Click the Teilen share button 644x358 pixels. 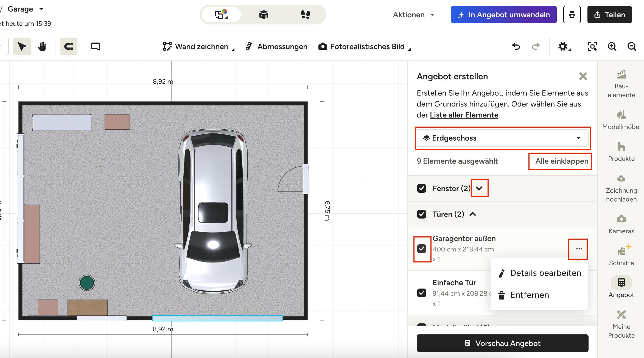610,15
